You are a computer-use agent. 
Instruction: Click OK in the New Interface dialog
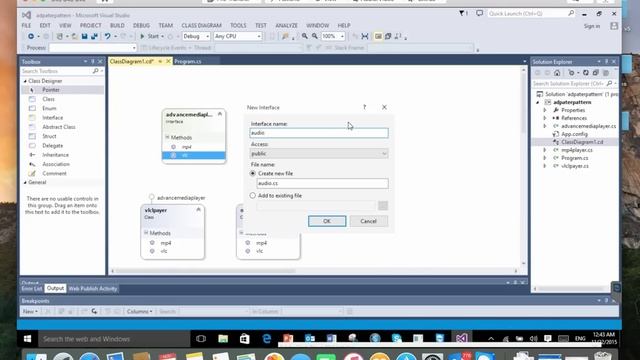[327, 221]
